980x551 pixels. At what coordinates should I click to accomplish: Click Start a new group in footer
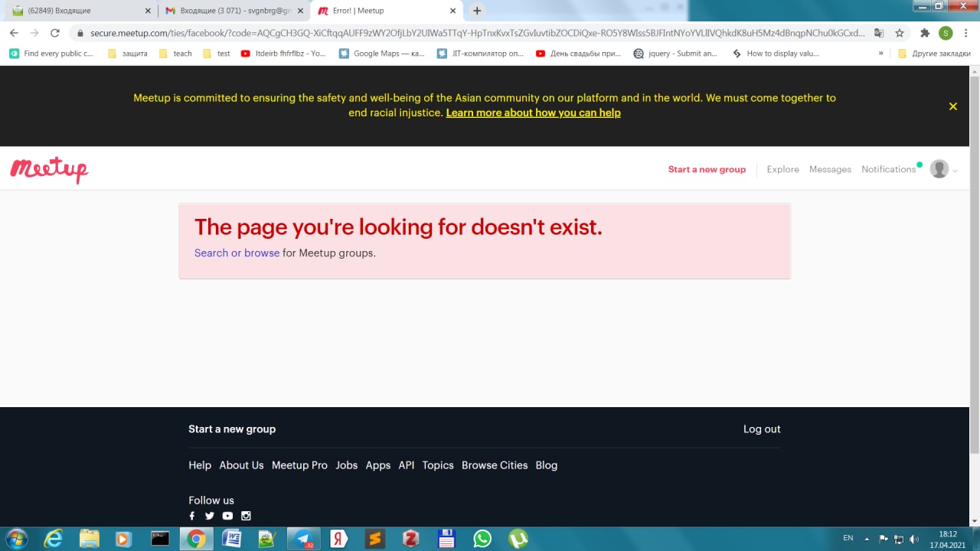[x=232, y=429]
